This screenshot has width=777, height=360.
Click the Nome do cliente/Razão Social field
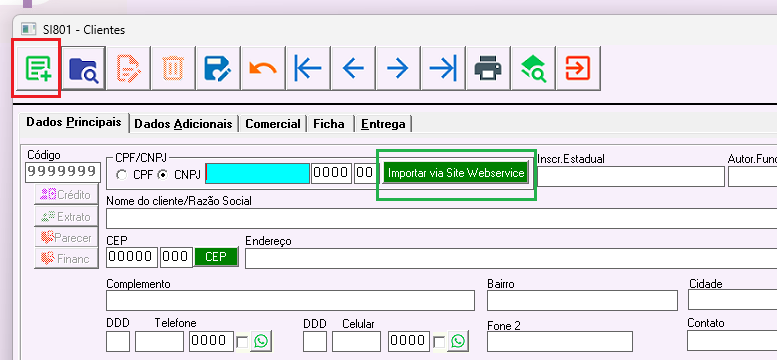click(441, 219)
